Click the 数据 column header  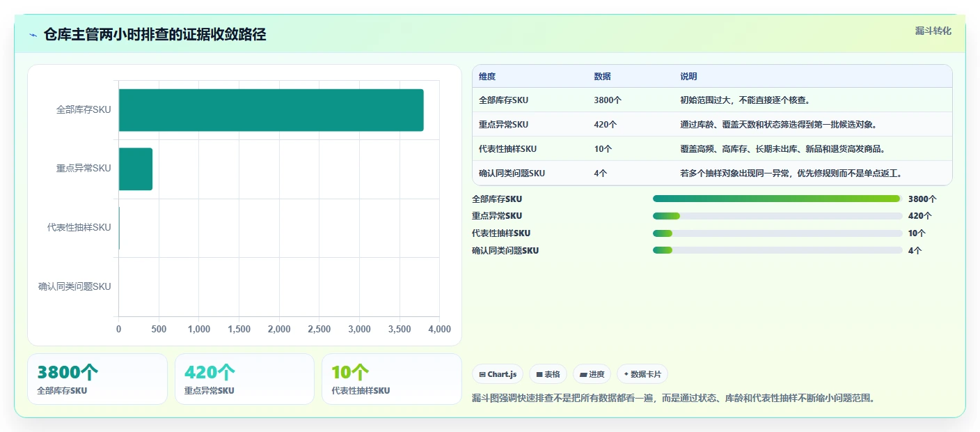602,77
